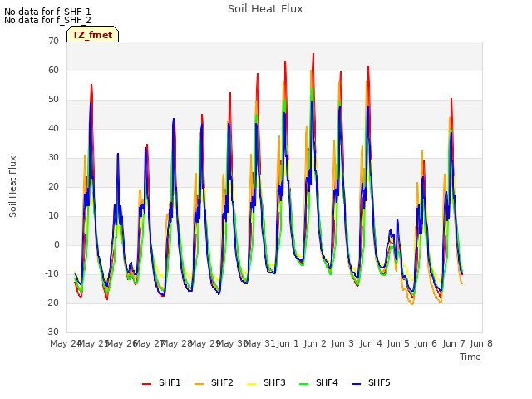The height and width of the screenshot is (399, 532).
Task: Click the TZ_fmet annotation label
Action: pos(92,35)
